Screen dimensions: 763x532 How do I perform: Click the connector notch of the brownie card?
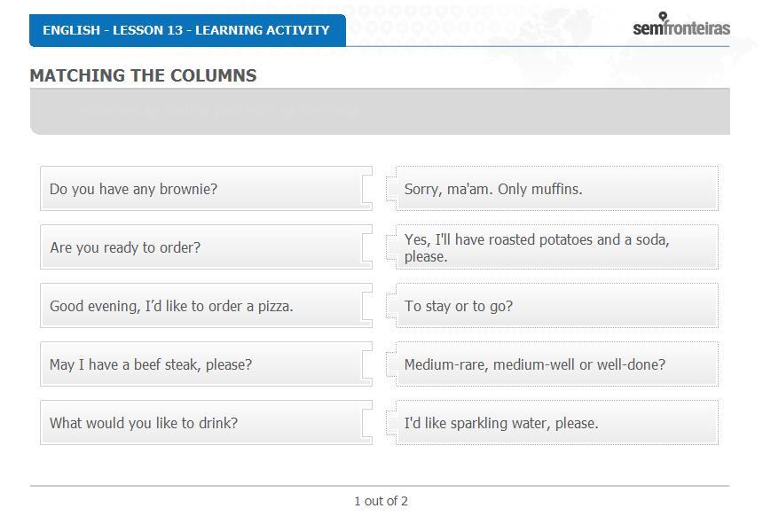[367, 189]
